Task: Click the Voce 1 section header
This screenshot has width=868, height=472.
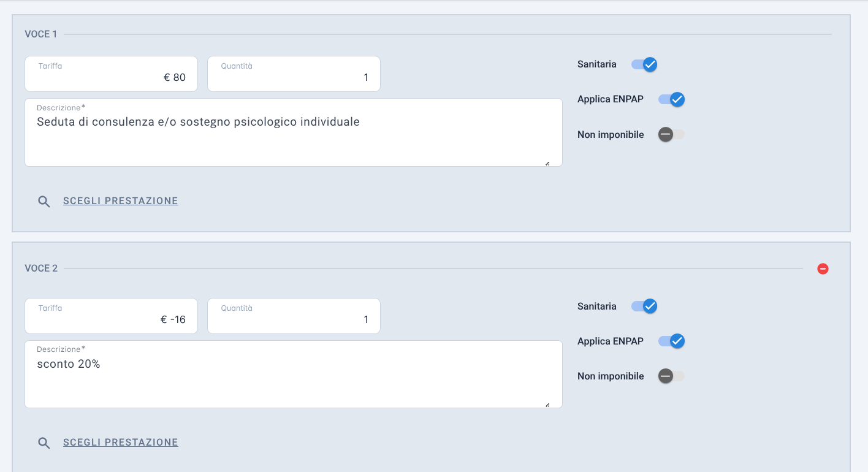Action: [x=41, y=34]
